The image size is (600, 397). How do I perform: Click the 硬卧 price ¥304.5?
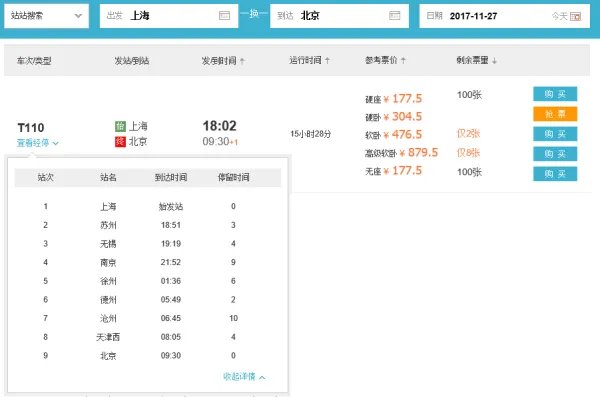coord(403,116)
